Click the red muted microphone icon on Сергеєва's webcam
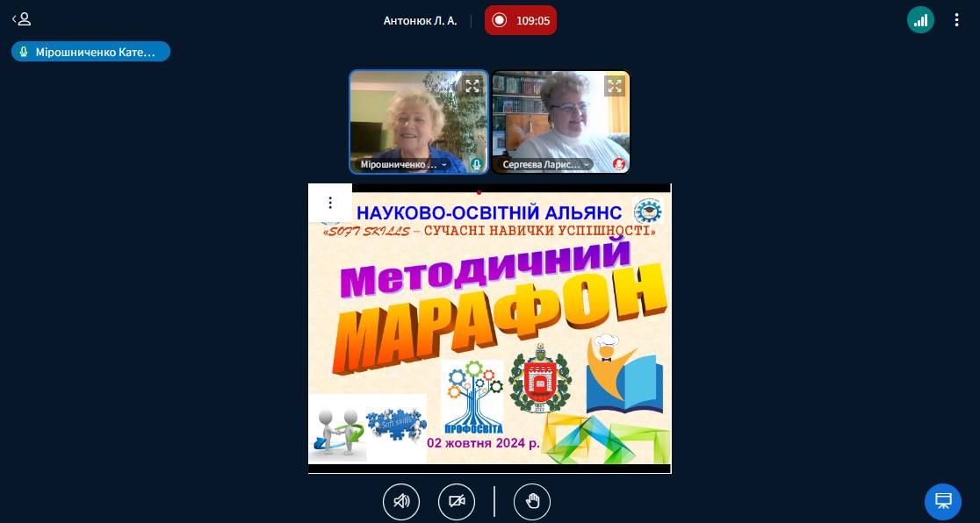 (618, 164)
